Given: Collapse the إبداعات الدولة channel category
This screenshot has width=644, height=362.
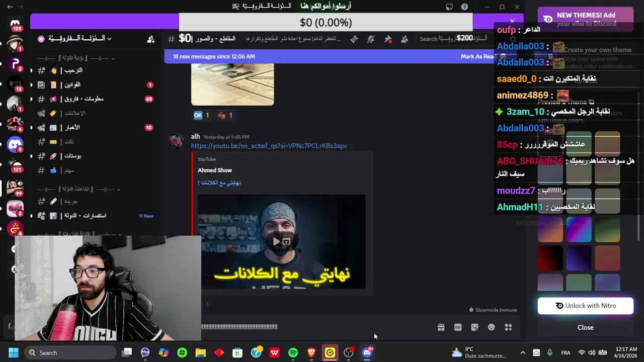Looking at the screenshot, I should [x=78, y=189].
